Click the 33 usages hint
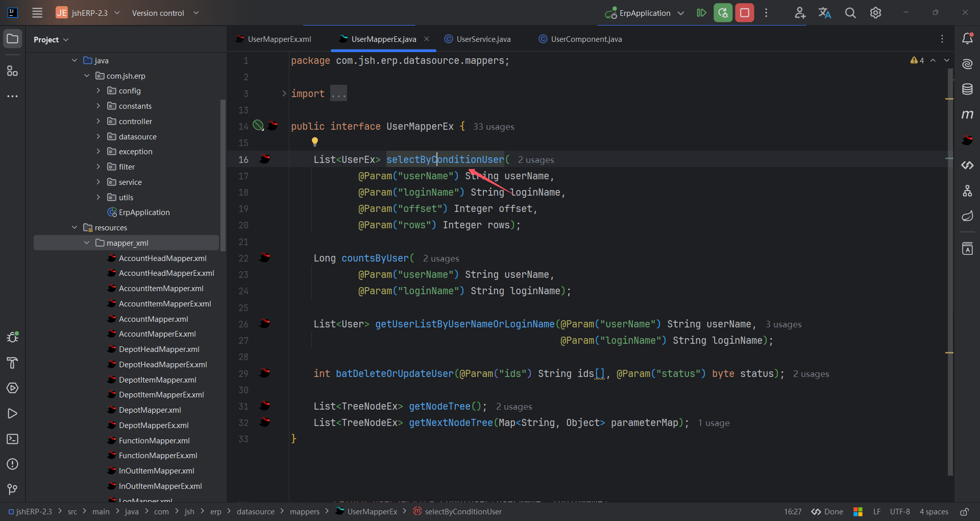 point(494,127)
